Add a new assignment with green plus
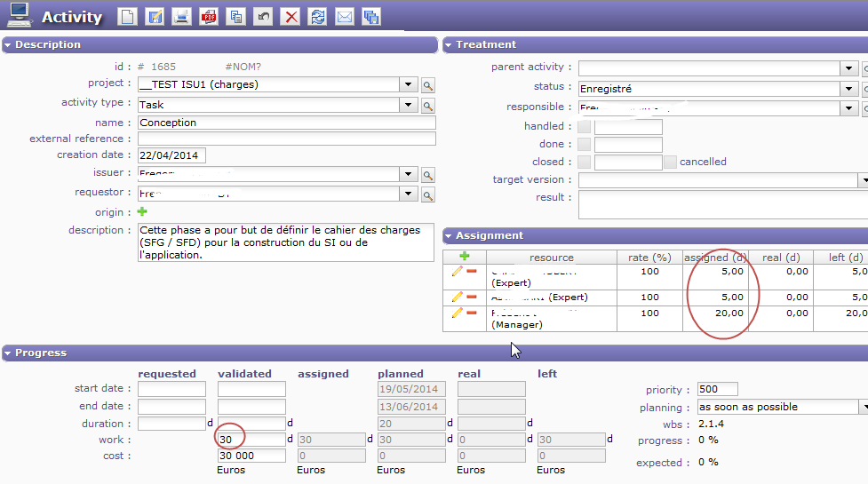868x484 pixels. (x=464, y=257)
